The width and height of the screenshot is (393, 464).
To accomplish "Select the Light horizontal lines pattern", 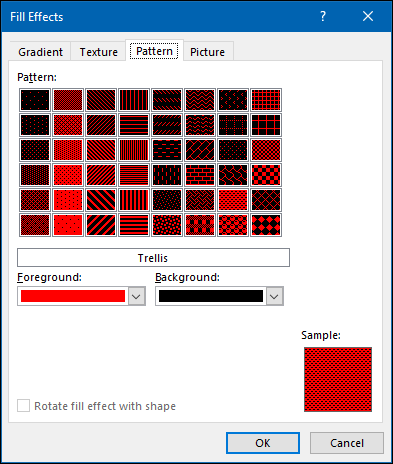I will point(134,125).
